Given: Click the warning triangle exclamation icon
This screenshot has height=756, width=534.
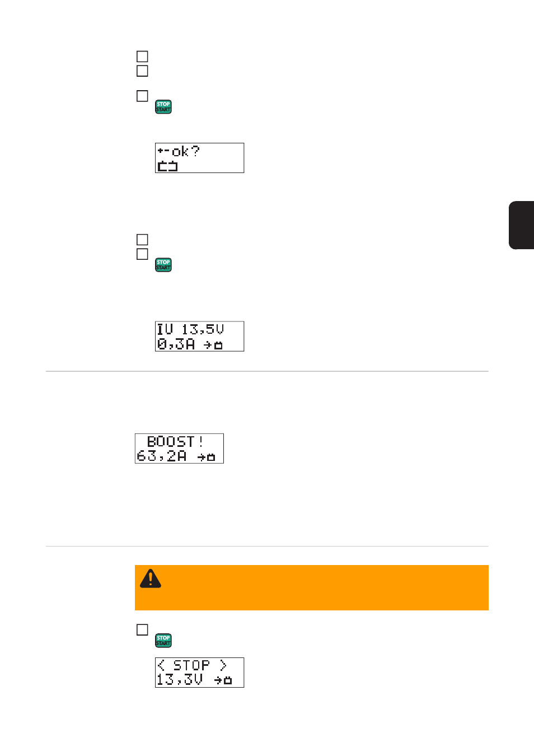Looking at the screenshot, I should (x=151, y=578).
